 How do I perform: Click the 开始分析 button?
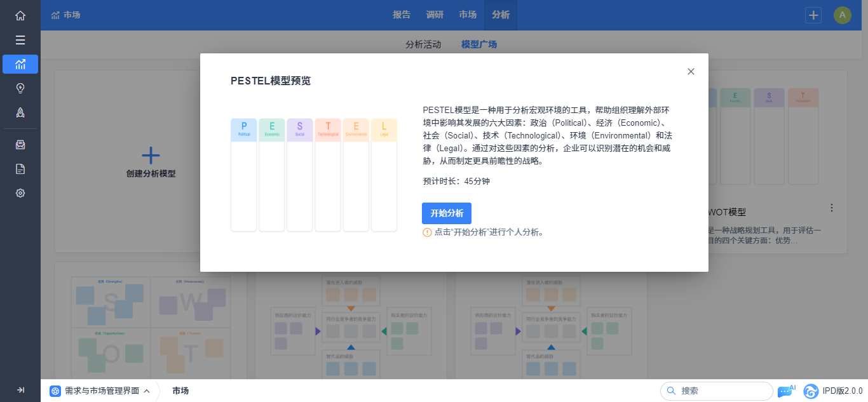point(446,213)
